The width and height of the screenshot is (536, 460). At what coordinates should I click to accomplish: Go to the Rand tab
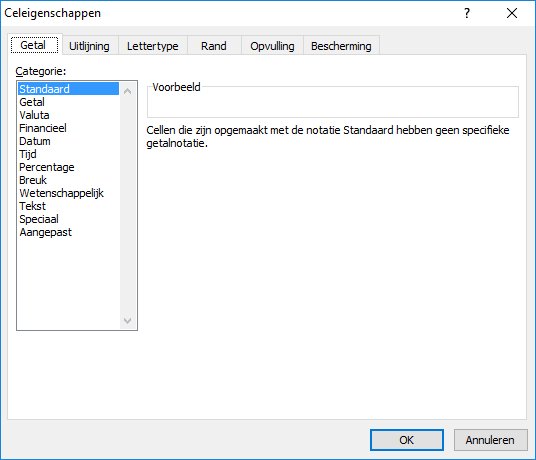coord(214,46)
